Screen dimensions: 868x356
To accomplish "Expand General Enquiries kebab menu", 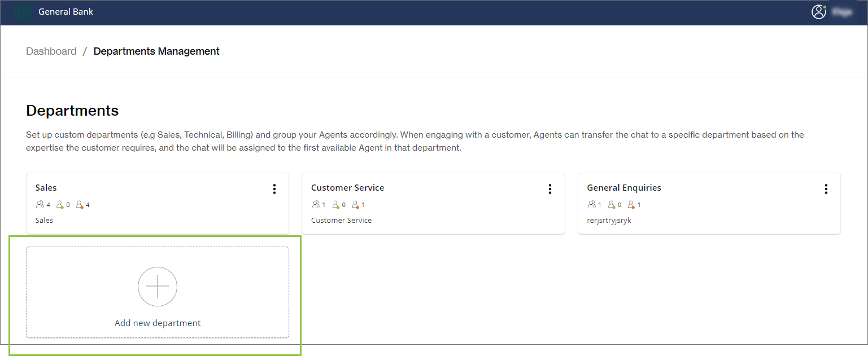I will [x=826, y=189].
